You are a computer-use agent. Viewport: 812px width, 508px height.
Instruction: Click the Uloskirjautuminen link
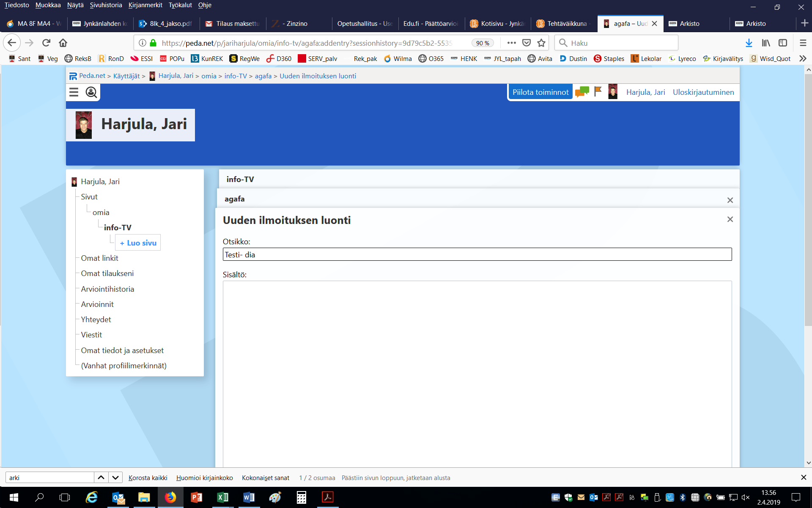(703, 92)
